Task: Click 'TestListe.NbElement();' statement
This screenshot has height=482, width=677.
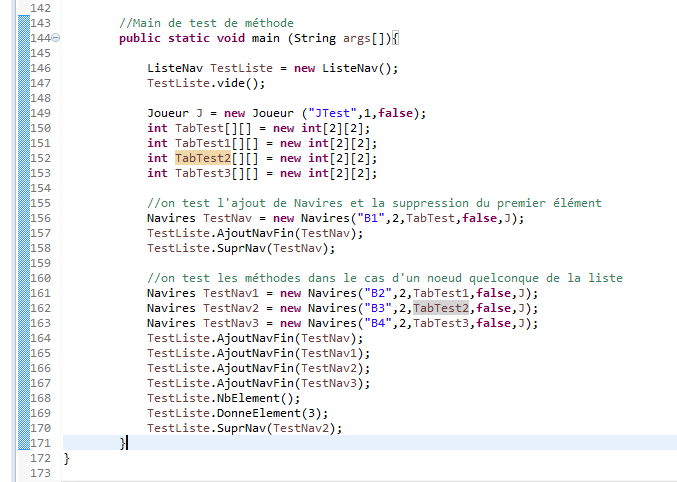Action: click(x=224, y=398)
